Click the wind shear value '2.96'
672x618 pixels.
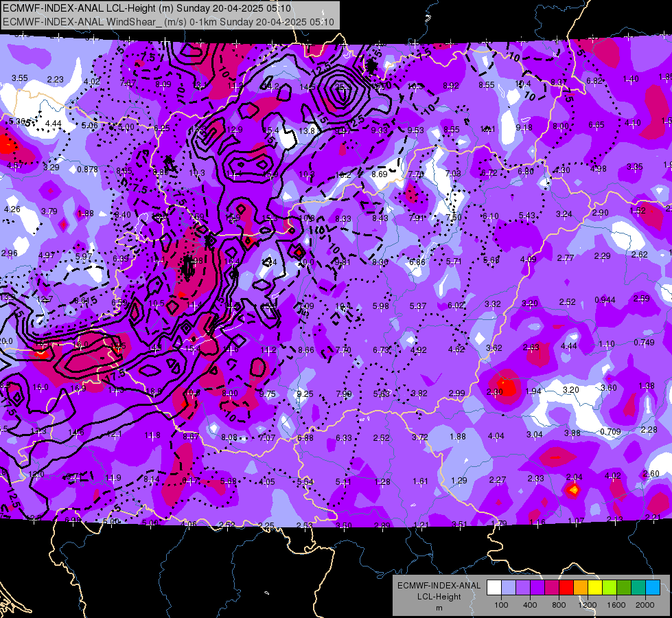(10, 253)
